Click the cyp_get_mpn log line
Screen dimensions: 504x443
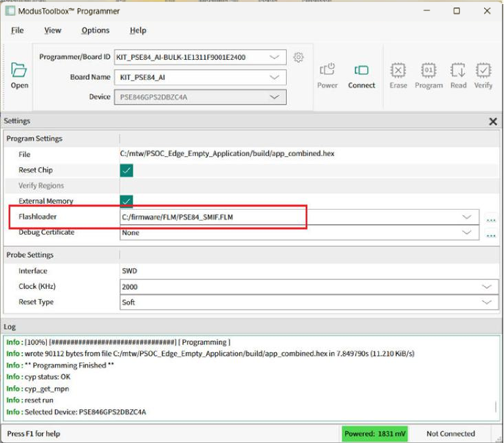coord(37,389)
